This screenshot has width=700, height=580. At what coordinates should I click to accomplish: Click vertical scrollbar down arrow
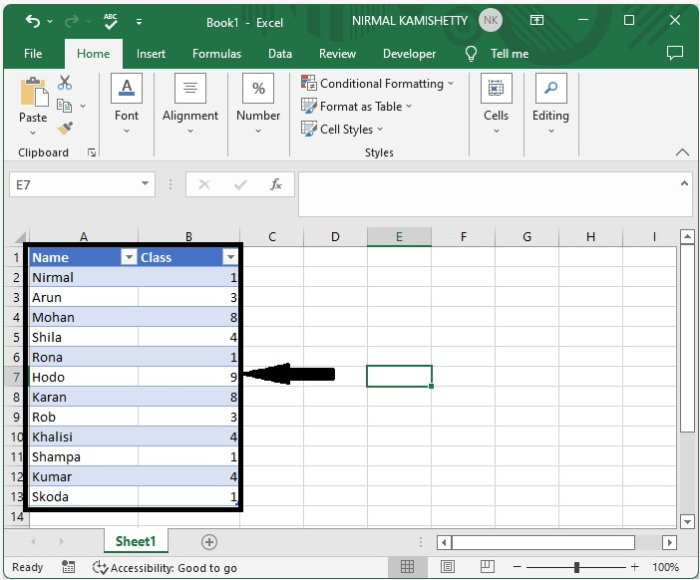pyautogui.click(x=688, y=521)
